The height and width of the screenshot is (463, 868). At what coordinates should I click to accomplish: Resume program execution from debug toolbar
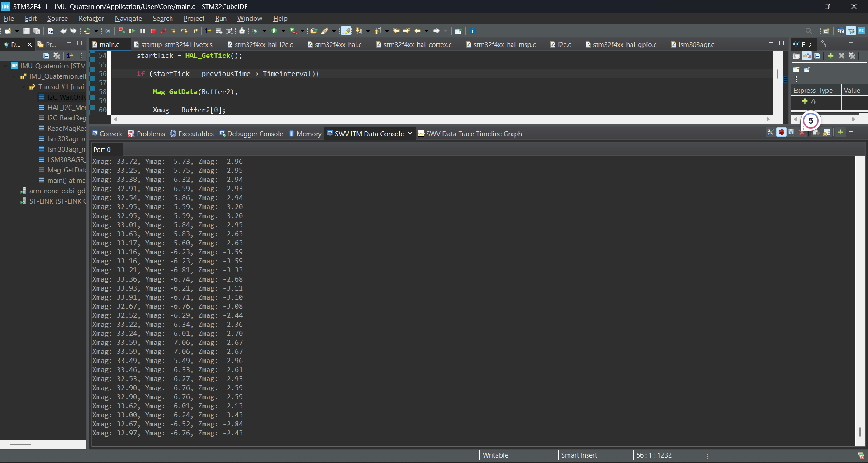tap(132, 31)
